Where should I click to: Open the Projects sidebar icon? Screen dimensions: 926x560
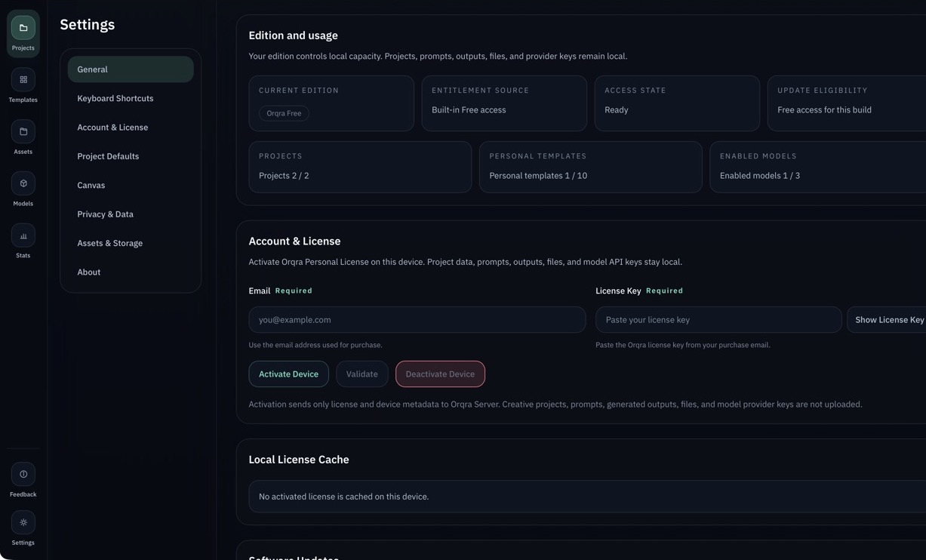pyautogui.click(x=23, y=28)
